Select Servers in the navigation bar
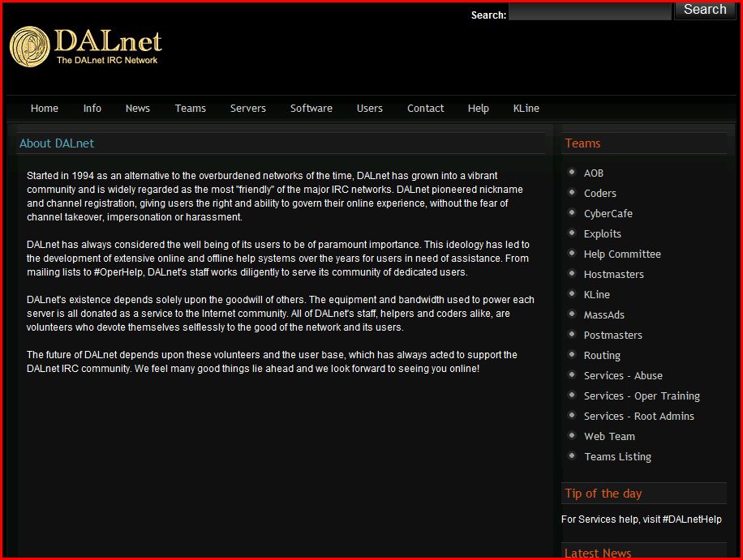The image size is (743, 560). pyautogui.click(x=248, y=109)
